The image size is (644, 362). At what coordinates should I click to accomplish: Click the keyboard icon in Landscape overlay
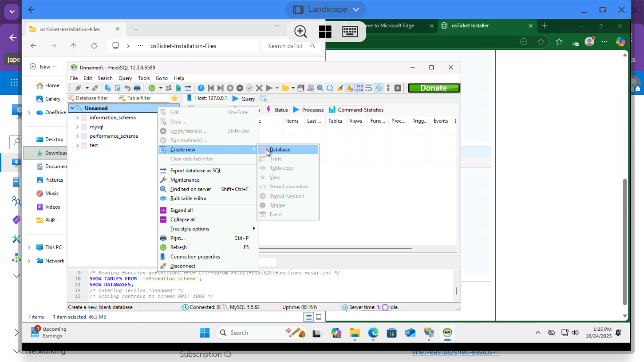pyautogui.click(x=350, y=32)
